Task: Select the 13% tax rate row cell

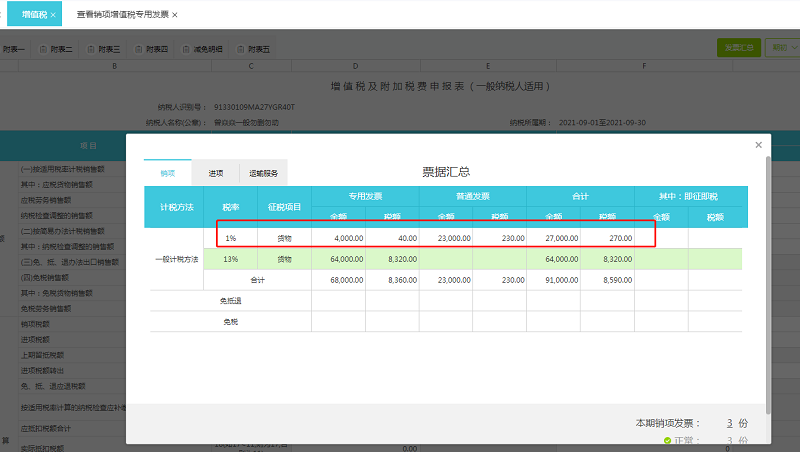Action: point(230,259)
